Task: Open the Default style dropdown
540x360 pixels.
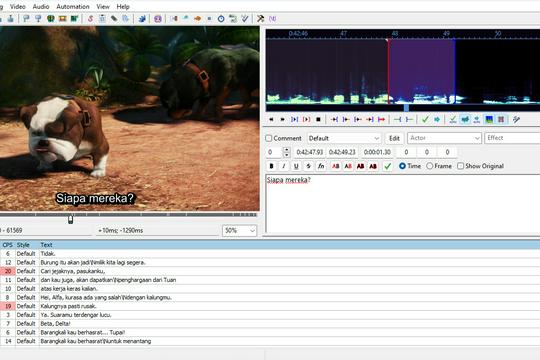Action: [x=344, y=138]
